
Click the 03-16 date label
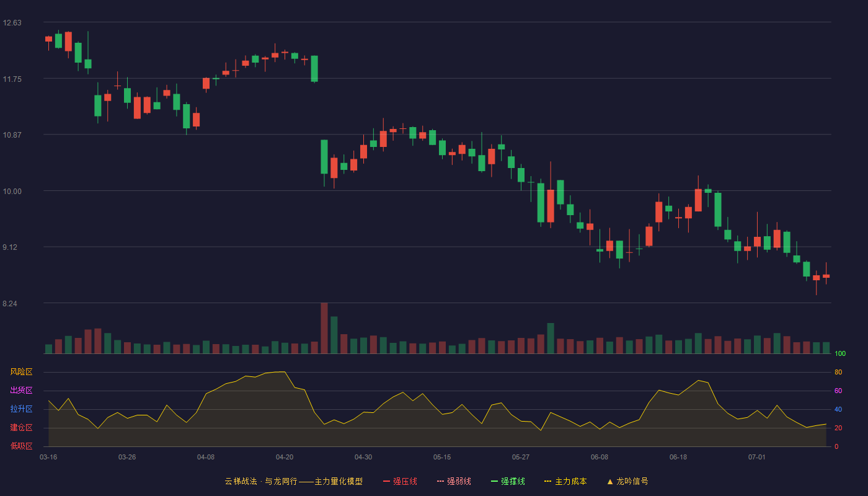(x=48, y=457)
